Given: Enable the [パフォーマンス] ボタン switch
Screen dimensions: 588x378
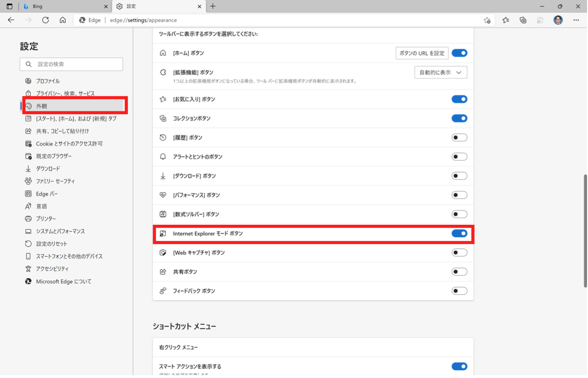Looking at the screenshot, I should point(459,195).
